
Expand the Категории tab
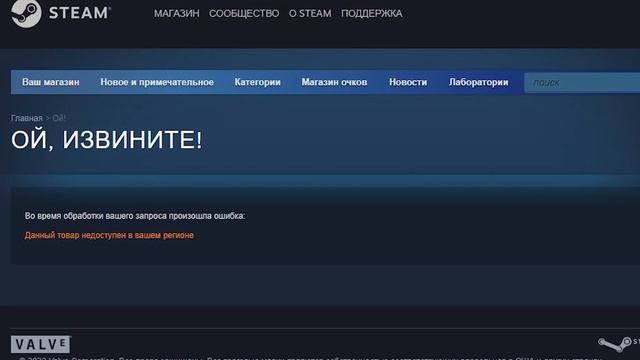pos(258,82)
